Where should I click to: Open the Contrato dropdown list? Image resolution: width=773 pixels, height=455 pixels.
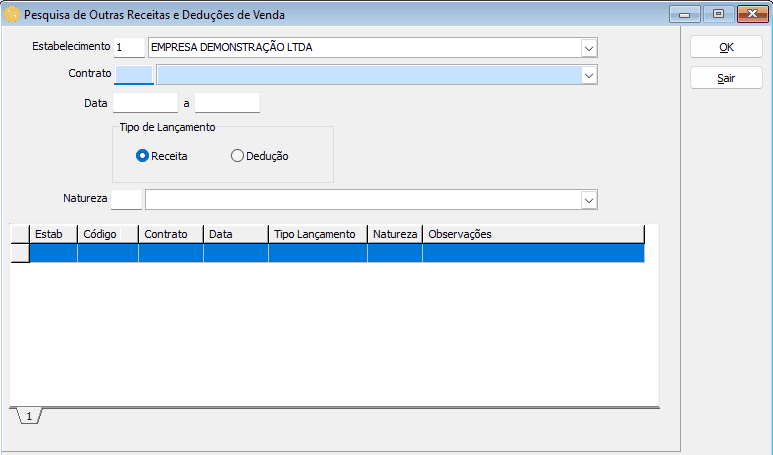588,75
